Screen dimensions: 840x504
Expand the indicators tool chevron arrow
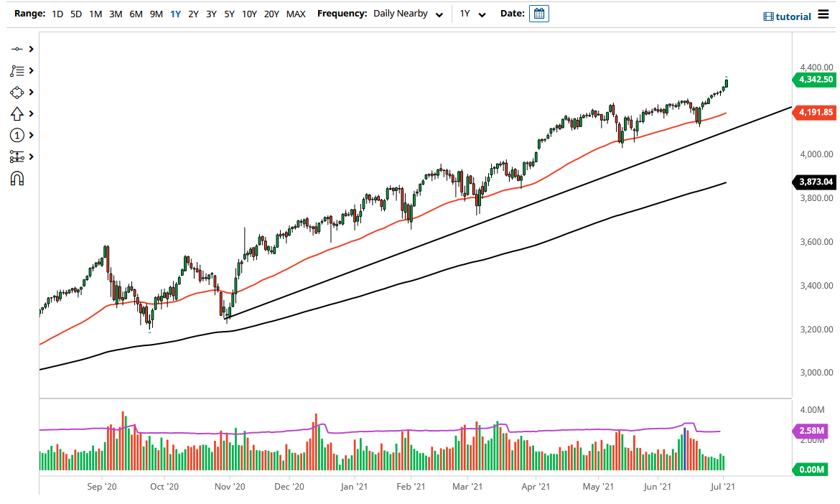pyautogui.click(x=30, y=70)
